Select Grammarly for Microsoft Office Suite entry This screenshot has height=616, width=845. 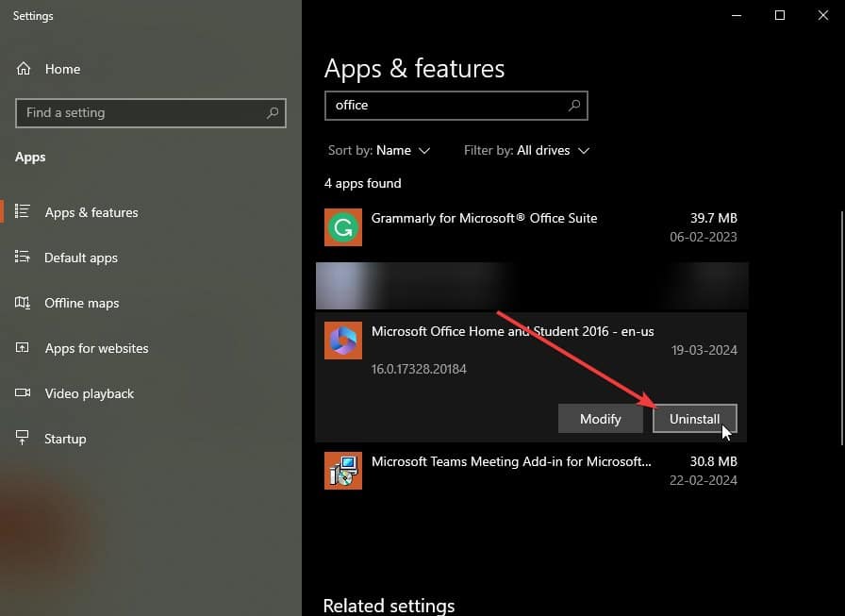click(x=531, y=227)
